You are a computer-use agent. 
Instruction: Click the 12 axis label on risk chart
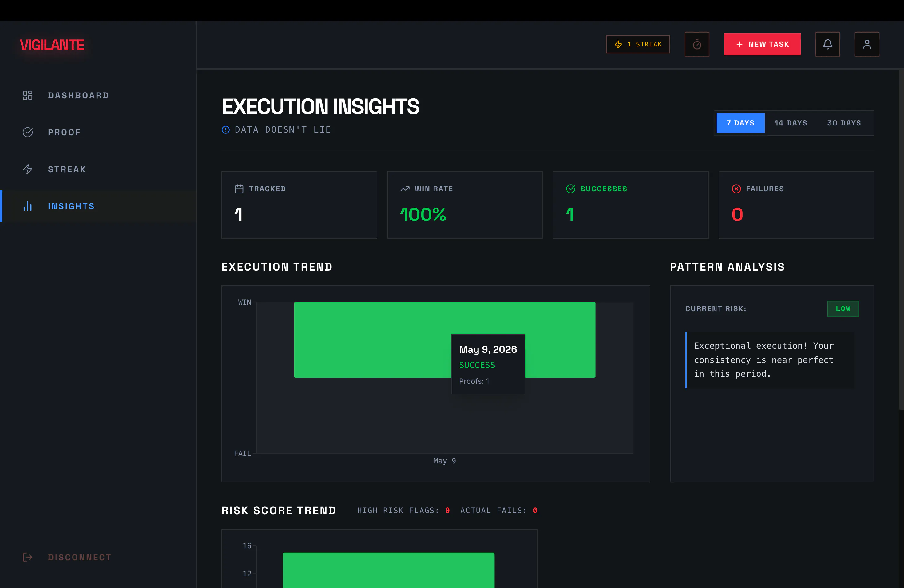coord(247,574)
